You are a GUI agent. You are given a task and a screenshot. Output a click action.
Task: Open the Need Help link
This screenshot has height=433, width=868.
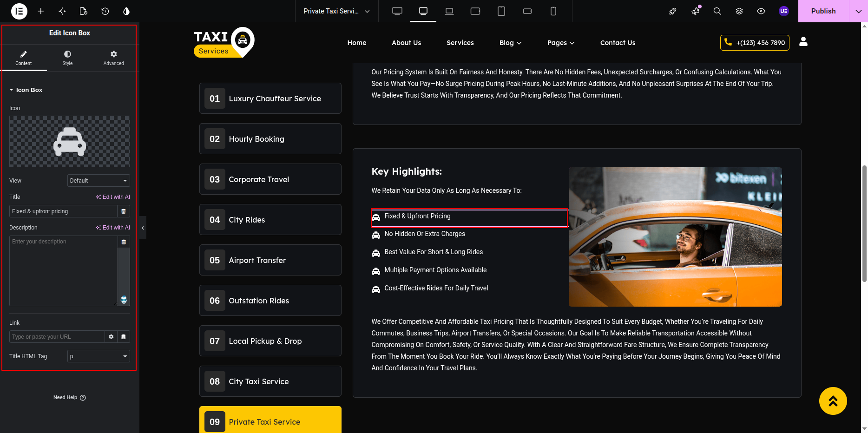tap(70, 398)
